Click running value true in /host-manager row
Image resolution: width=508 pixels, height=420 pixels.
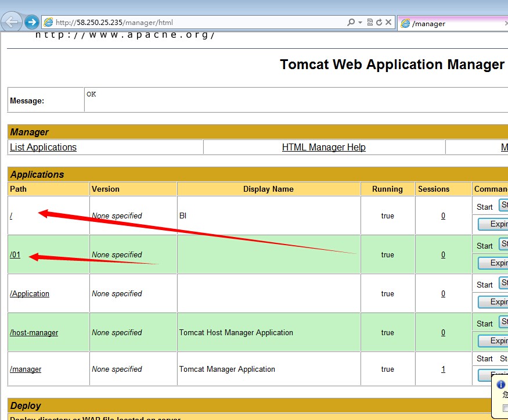click(387, 332)
